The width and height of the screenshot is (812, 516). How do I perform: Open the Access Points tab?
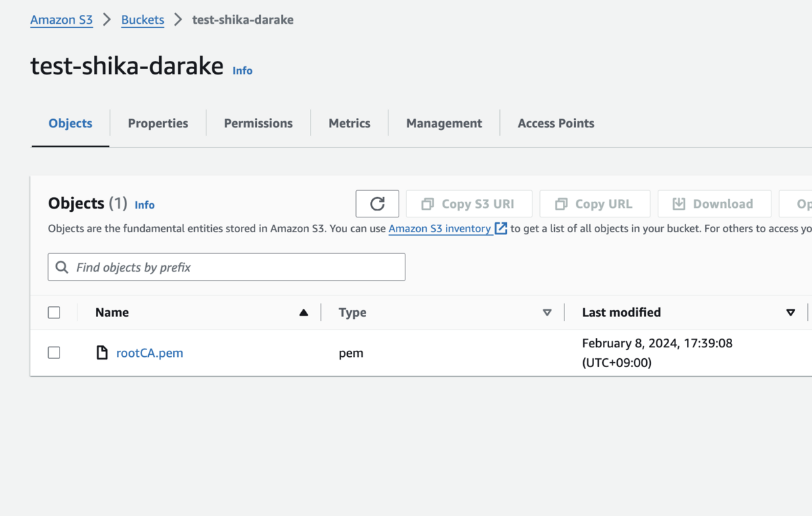556,123
